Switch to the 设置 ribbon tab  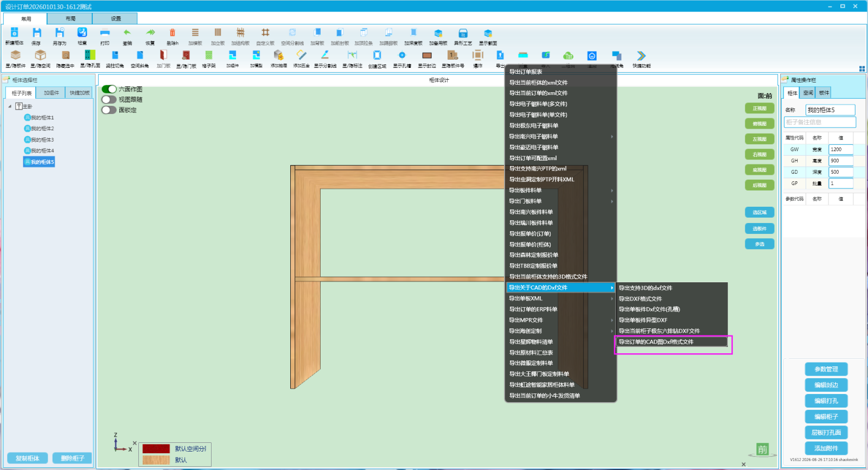click(116, 18)
